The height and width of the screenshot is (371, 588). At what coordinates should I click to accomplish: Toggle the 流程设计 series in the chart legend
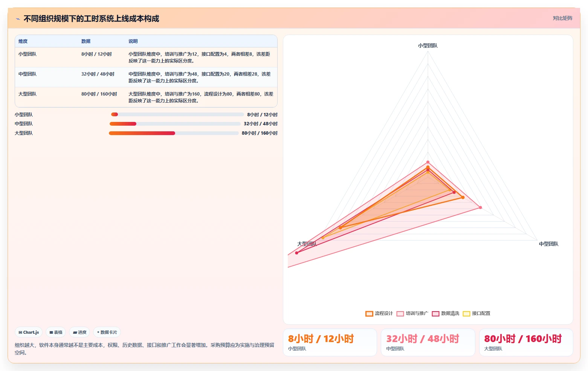[379, 313]
